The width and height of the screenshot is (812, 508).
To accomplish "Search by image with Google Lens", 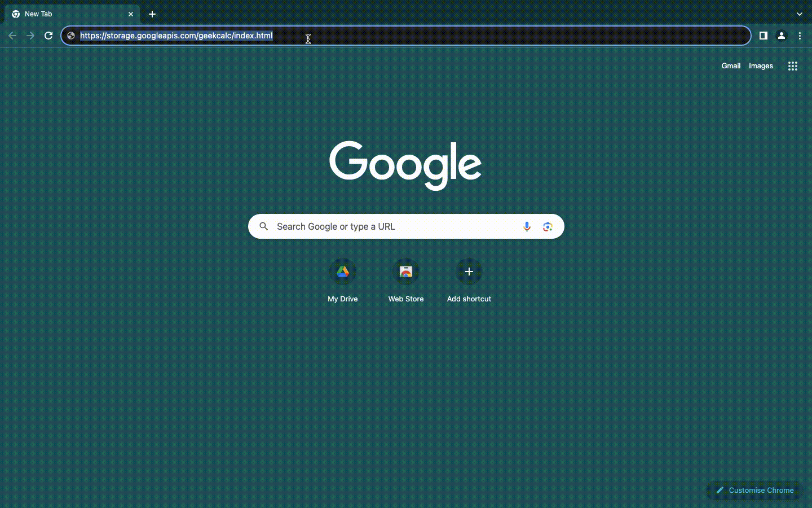I will pyautogui.click(x=548, y=226).
